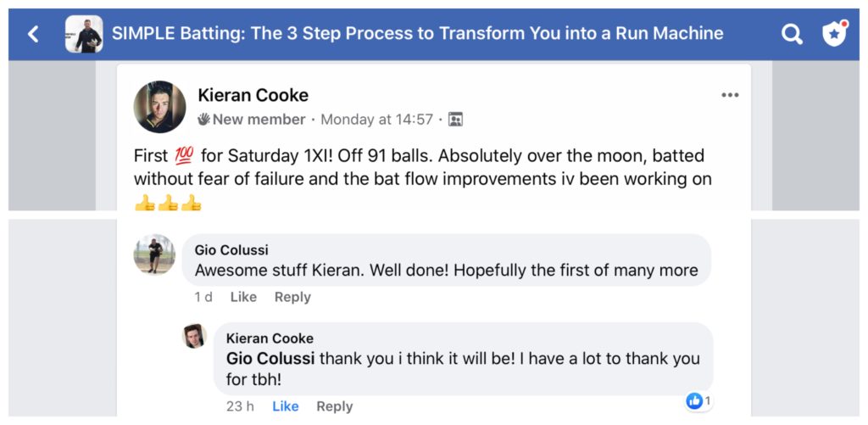Like Gio Colussi's comment
The height and width of the screenshot is (425, 868).
[243, 297]
